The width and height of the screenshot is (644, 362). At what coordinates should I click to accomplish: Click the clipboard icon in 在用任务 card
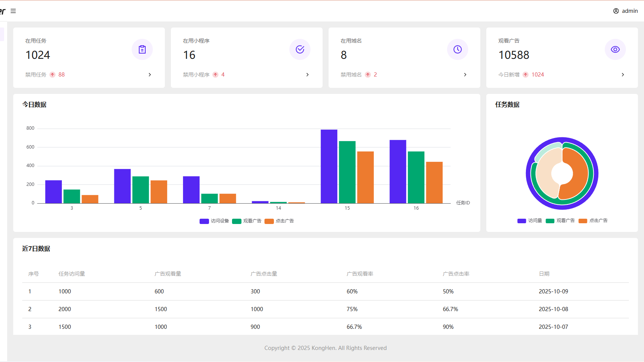pyautogui.click(x=142, y=49)
